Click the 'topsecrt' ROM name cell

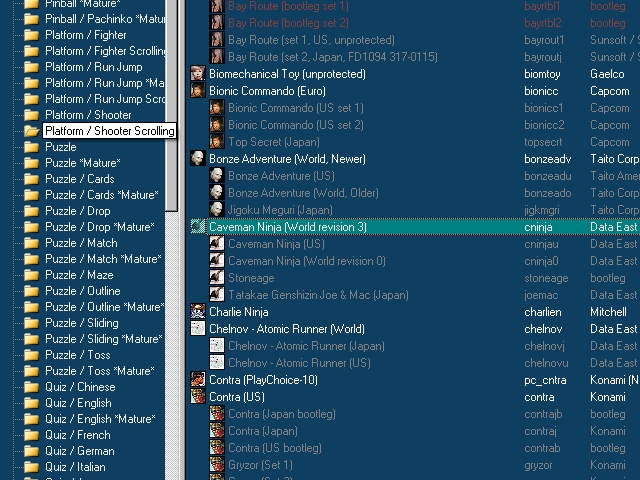[x=543, y=142]
